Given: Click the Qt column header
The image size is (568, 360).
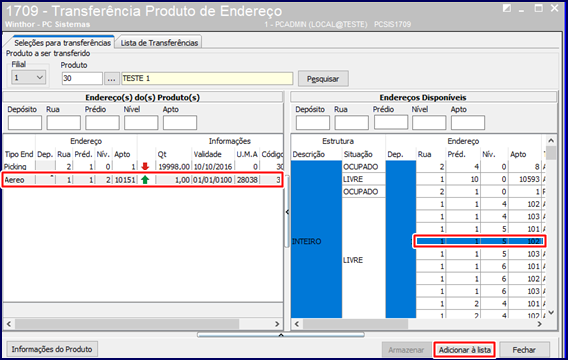Looking at the screenshot, I should [x=162, y=154].
